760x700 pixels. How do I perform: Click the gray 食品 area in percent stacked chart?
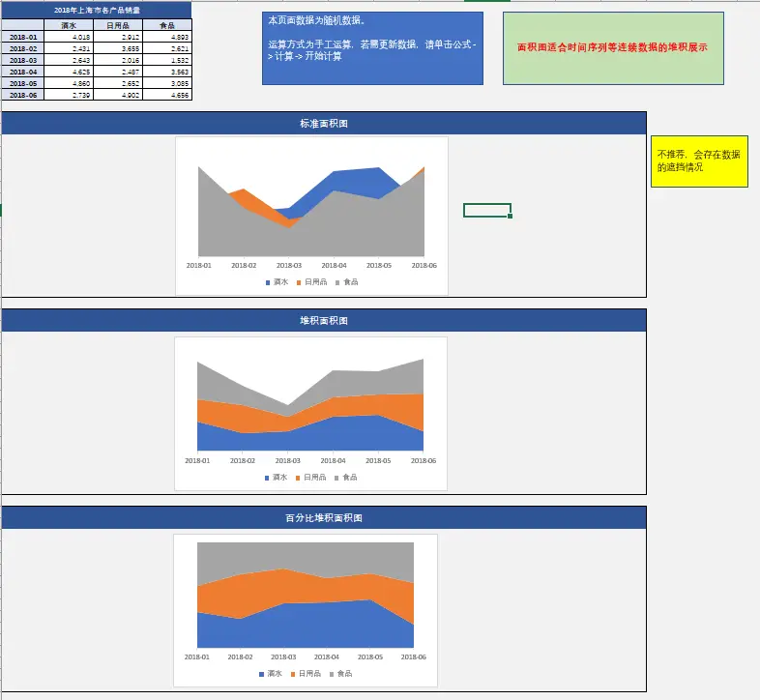point(306,558)
